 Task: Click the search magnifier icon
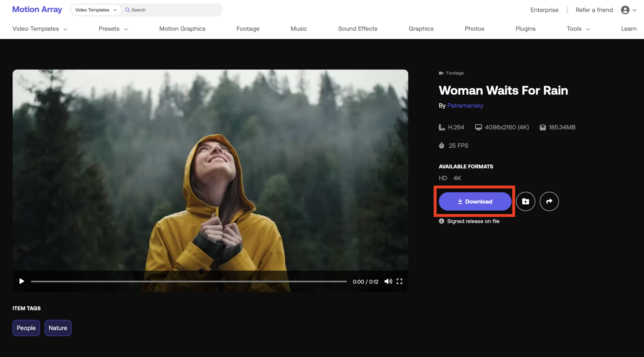tap(127, 10)
